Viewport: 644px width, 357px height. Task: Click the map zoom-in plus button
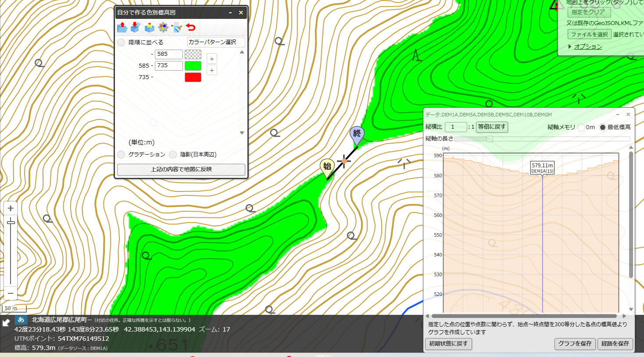click(x=11, y=208)
